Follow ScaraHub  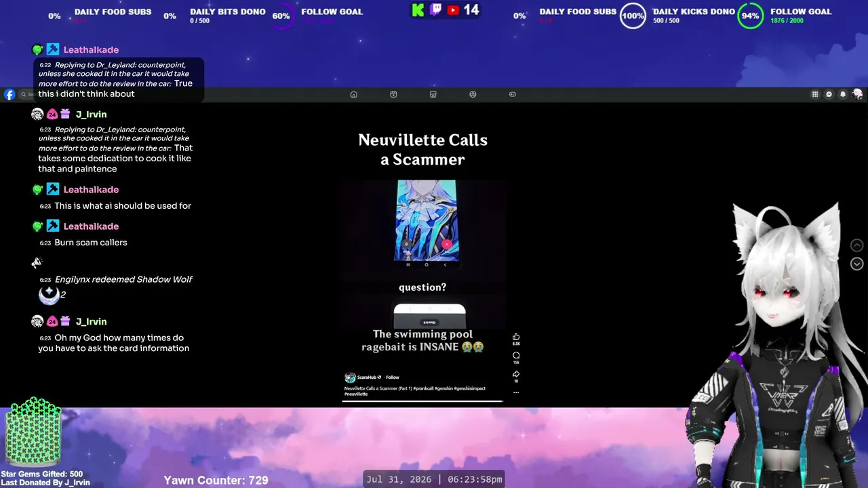(x=393, y=378)
